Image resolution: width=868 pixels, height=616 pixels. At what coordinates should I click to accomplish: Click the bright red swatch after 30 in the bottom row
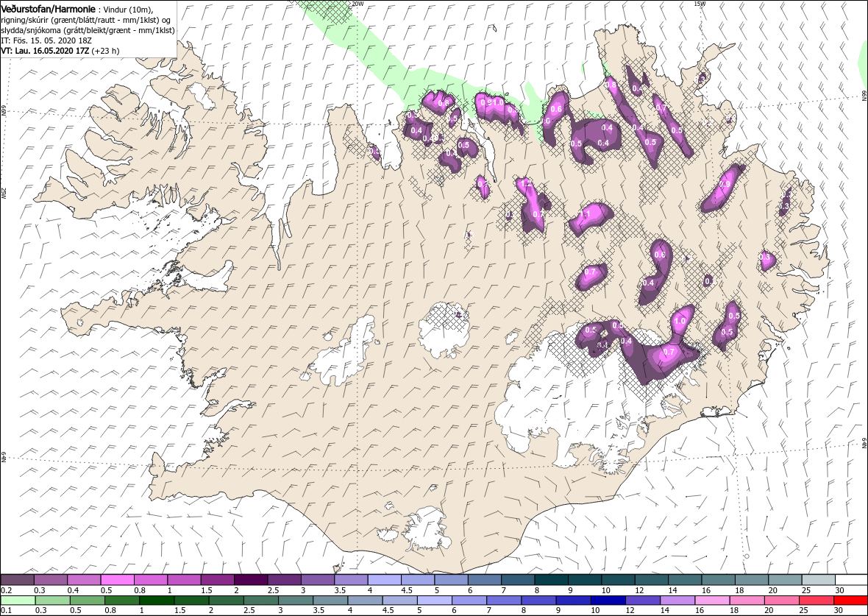(x=850, y=601)
